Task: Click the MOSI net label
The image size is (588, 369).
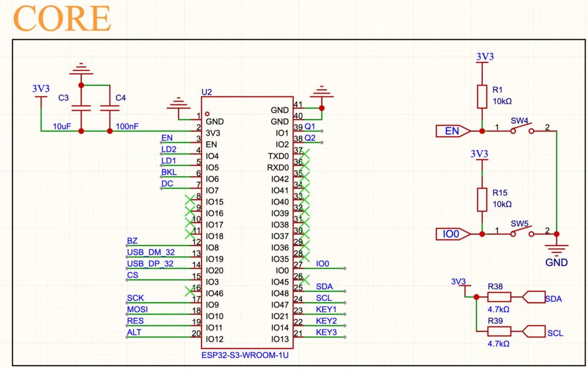Action: coord(137,309)
